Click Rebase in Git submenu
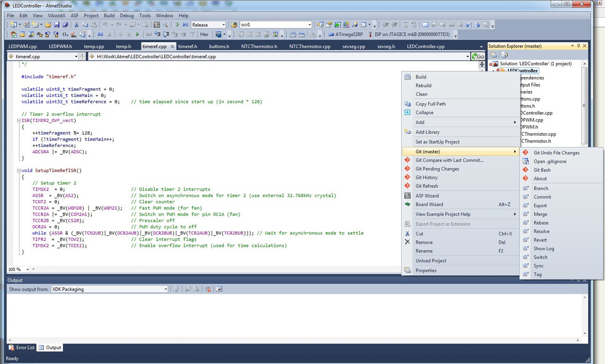The width and height of the screenshot is (605, 364). (x=541, y=223)
